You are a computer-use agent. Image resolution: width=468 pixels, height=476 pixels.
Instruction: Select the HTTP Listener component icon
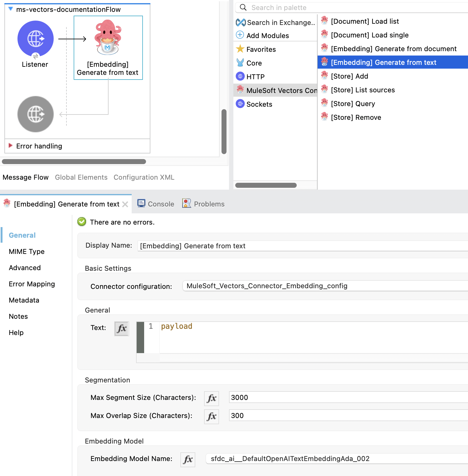point(36,39)
